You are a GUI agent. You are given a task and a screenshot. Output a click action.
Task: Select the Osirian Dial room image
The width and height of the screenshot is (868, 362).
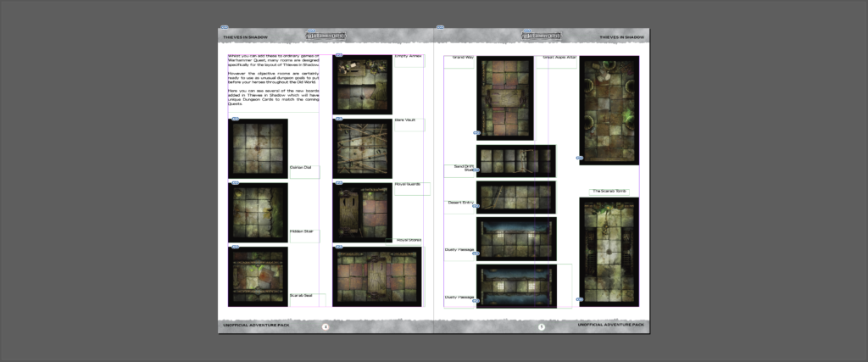coord(258,148)
